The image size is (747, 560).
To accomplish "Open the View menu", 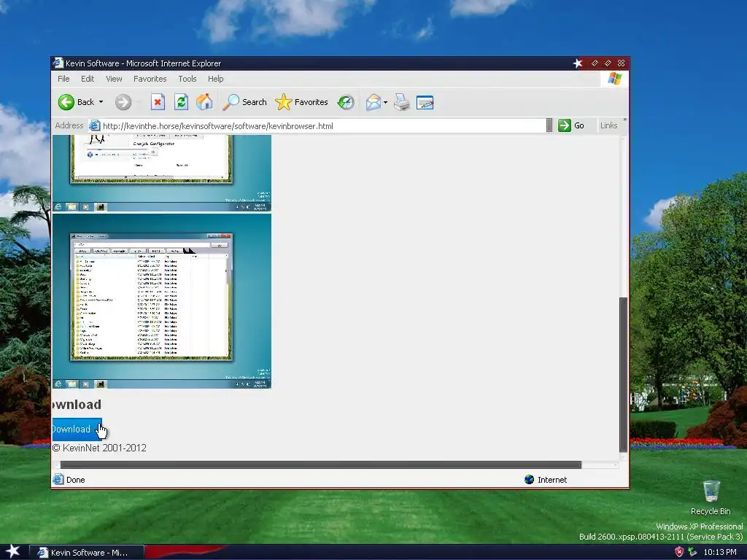I will 114,79.
